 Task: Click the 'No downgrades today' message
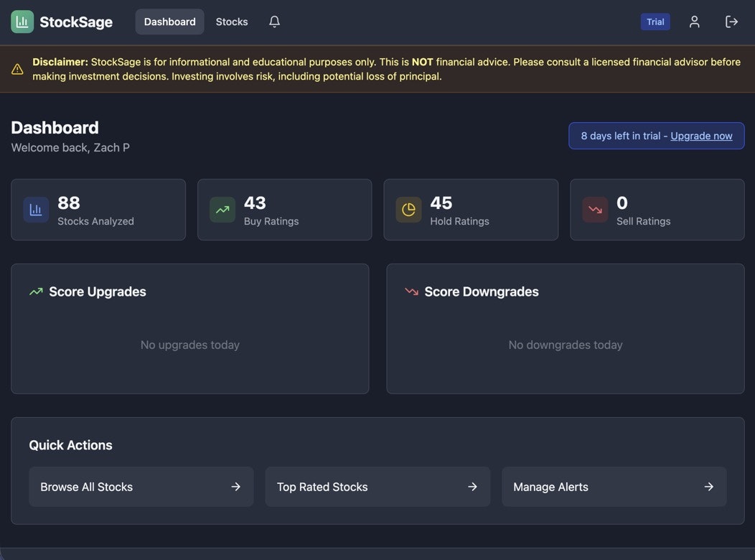point(566,345)
